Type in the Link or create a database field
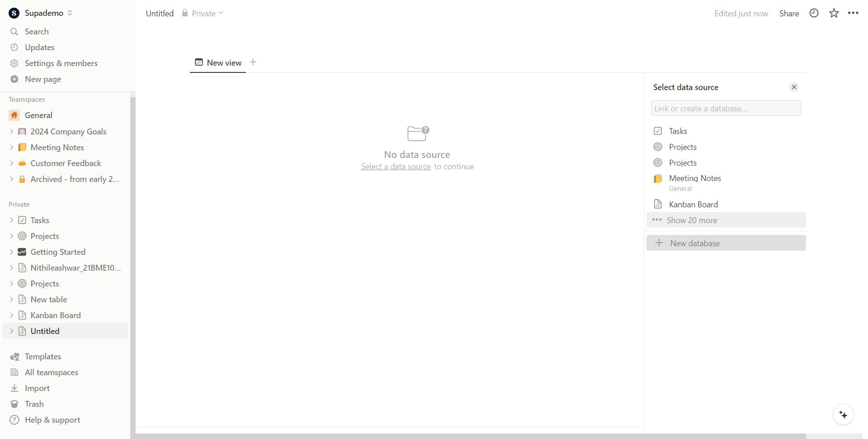The height and width of the screenshot is (439, 868). click(726, 108)
